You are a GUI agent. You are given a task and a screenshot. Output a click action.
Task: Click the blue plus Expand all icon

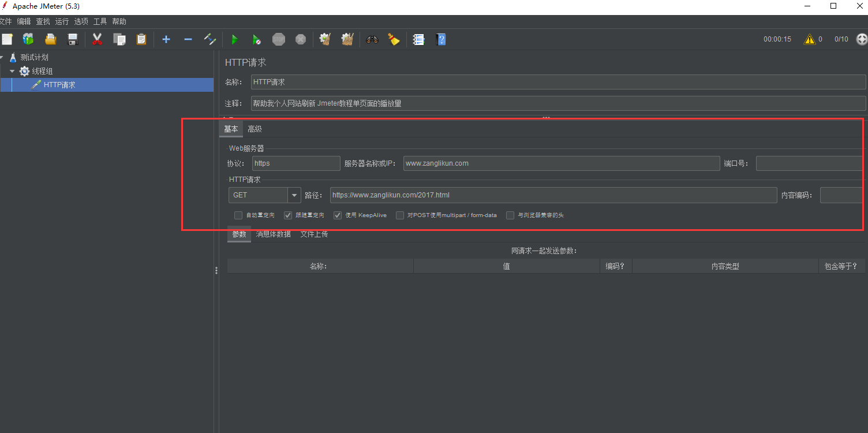pyautogui.click(x=166, y=39)
